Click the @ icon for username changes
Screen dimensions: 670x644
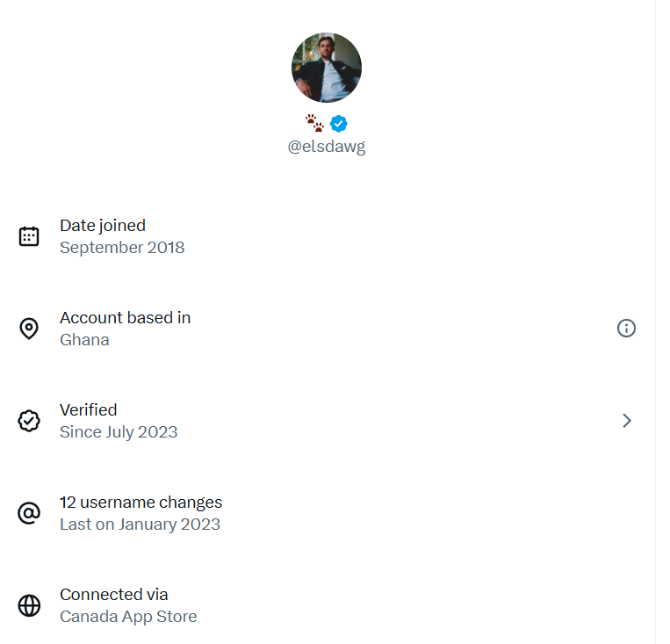(x=29, y=513)
